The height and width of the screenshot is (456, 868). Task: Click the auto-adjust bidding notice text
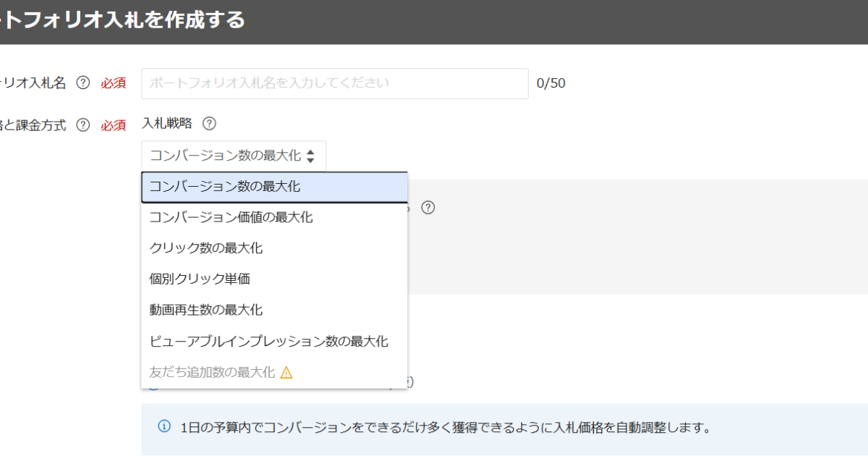coord(445,427)
